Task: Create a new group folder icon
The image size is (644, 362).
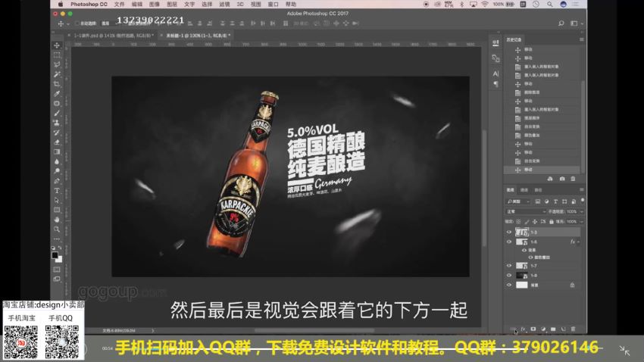Action: pos(553,329)
